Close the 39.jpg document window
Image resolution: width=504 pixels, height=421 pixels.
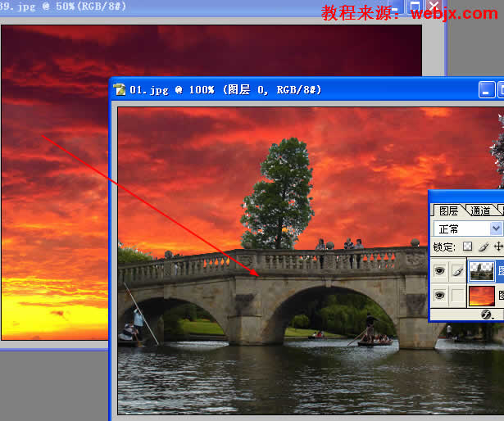click(434, 7)
